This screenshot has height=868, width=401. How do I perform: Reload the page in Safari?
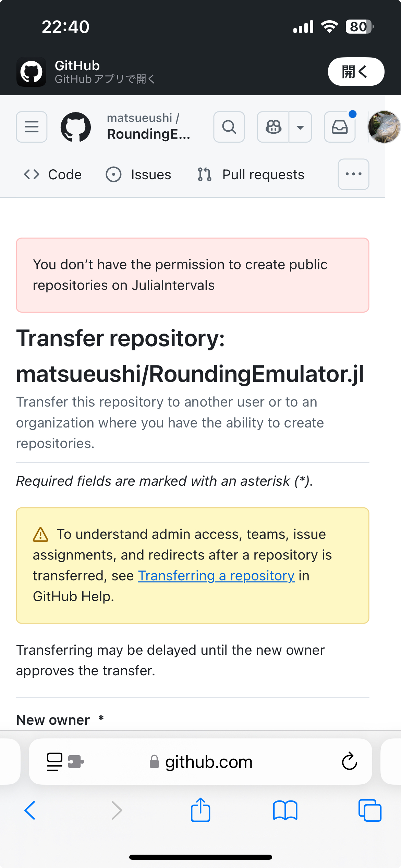349,761
